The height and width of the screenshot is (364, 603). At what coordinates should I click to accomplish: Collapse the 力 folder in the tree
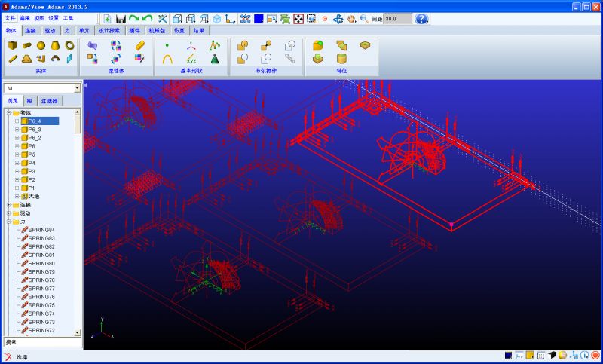[9, 222]
